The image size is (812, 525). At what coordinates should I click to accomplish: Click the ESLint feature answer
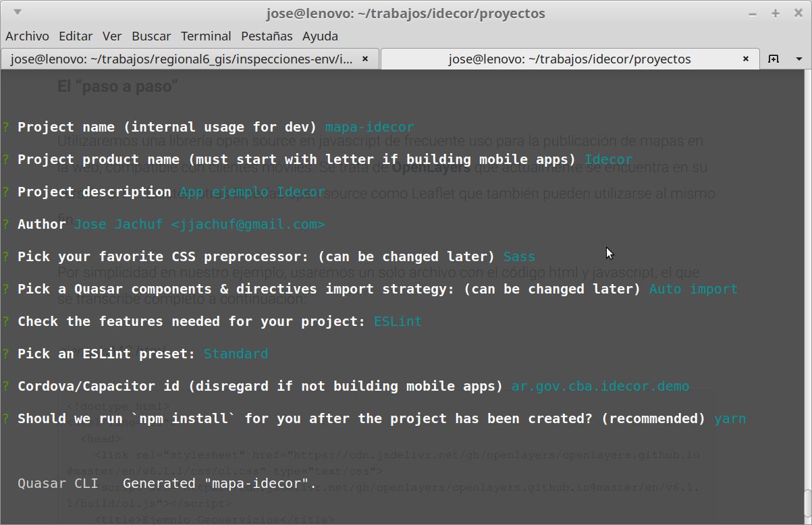[398, 321]
